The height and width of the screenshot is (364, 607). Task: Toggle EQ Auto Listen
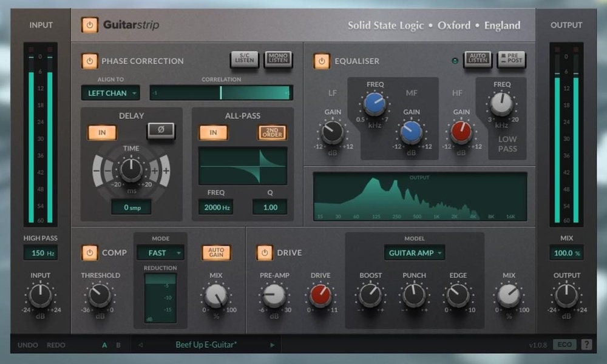[x=478, y=59]
